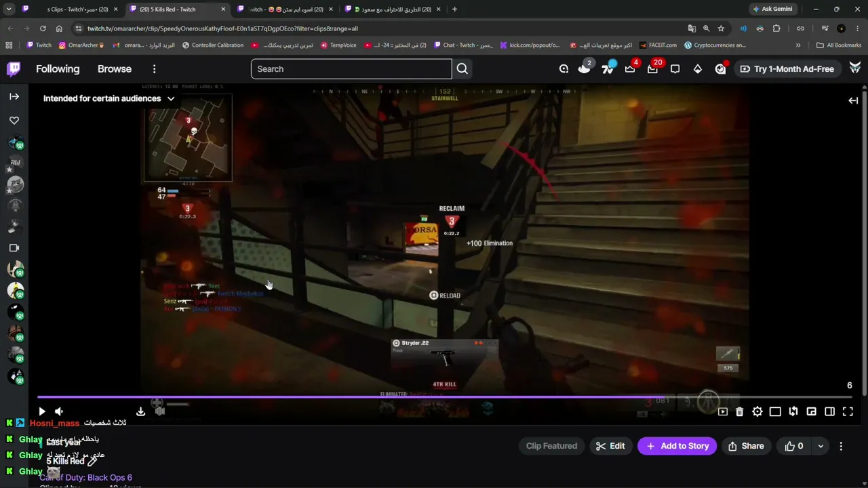Click the zoom magnifier icon in address bar
868x488 pixels.
tap(706, 28)
